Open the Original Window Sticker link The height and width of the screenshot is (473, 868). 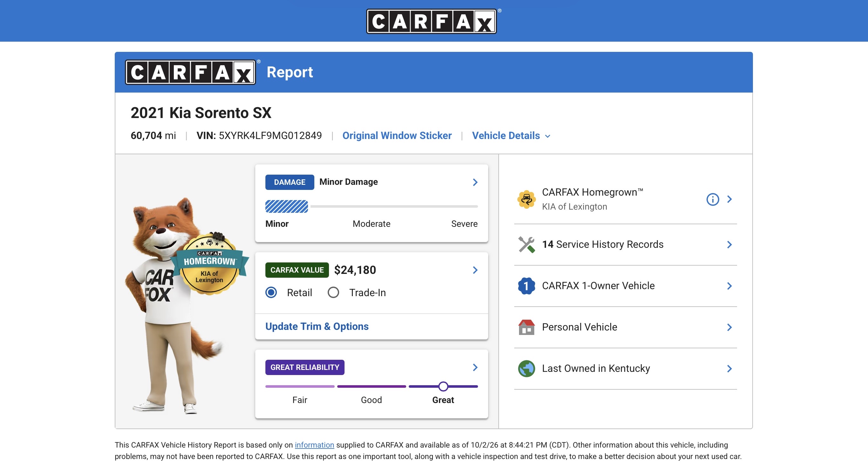397,136
